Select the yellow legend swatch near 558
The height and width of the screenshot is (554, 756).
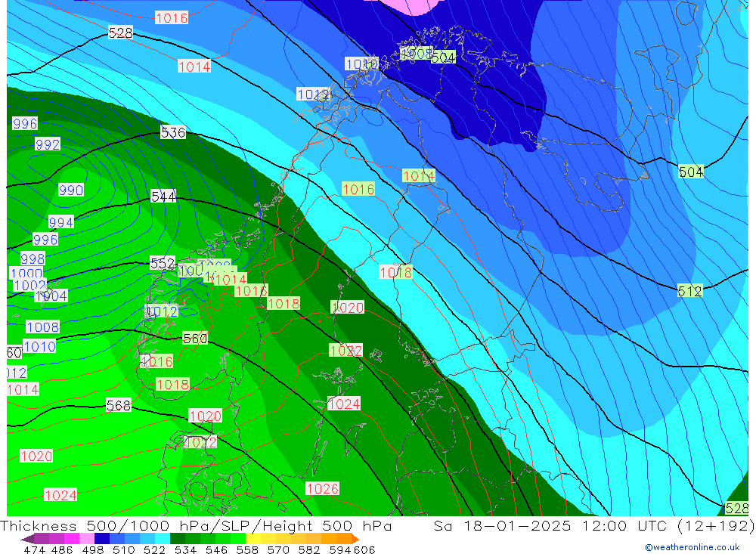click(253, 539)
